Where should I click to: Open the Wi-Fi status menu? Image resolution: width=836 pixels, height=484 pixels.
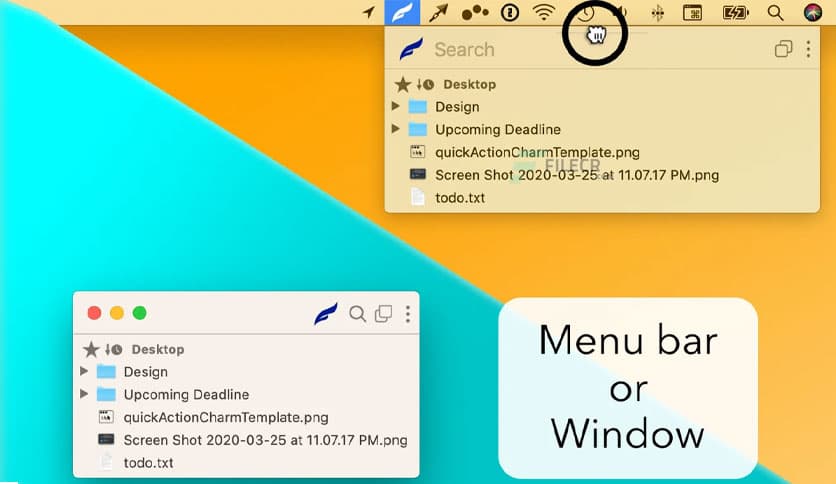click(544, 12)
